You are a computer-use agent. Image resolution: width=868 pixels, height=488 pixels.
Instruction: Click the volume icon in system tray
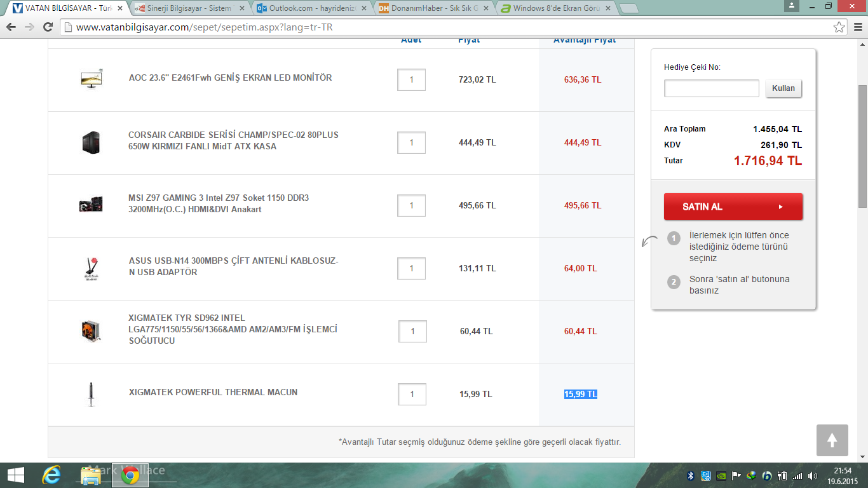coord(812,475)
